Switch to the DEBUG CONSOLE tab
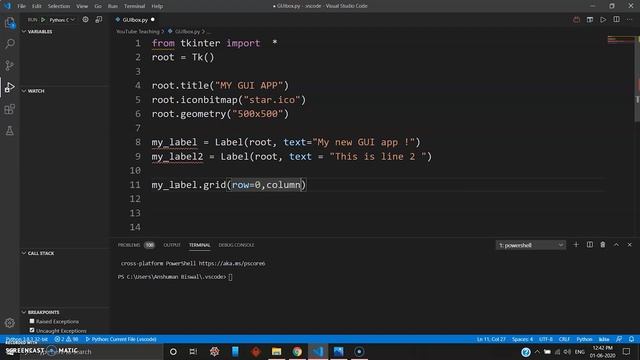This screenshot has width=640, height=360. point(236,245)
